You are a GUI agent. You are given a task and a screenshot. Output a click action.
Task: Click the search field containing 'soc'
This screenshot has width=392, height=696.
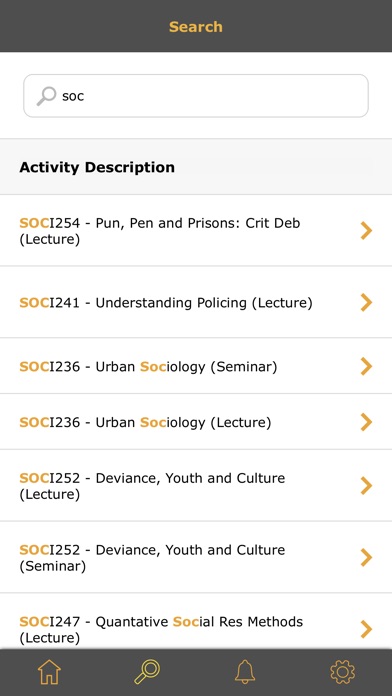pyautogui.click(x=196, y=96)
